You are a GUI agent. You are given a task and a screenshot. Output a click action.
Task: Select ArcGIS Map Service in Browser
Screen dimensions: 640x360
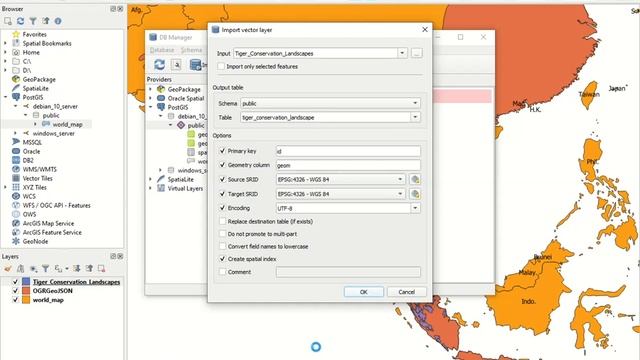(x=48, y=223)
